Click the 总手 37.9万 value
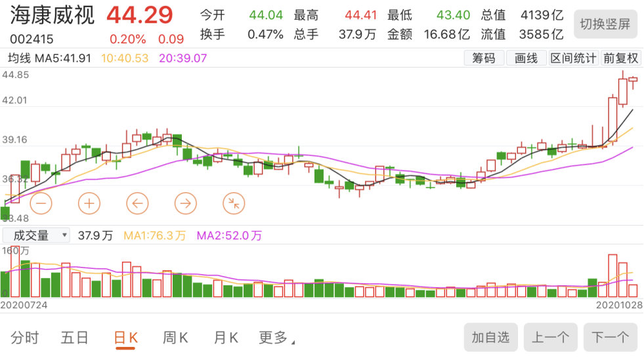Image resolution: width=644 pixels, height=362 pixels. click(357, 35)
